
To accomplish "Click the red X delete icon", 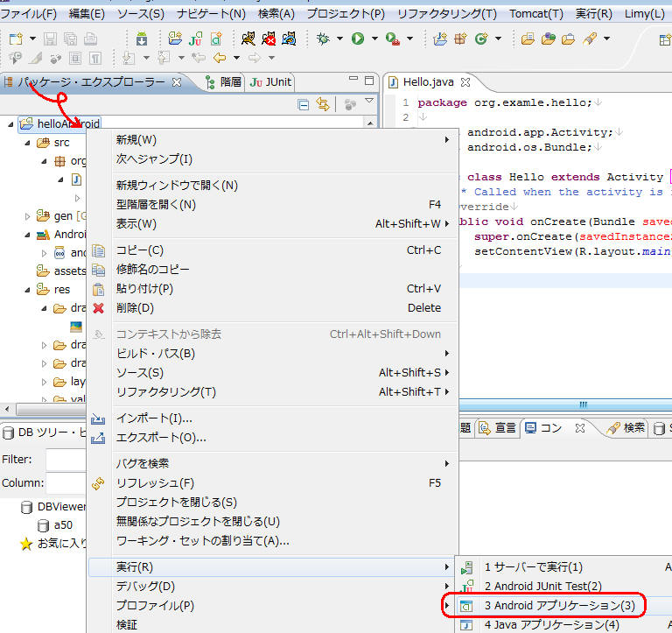I will pyautogui.click(x=98, y=308).
